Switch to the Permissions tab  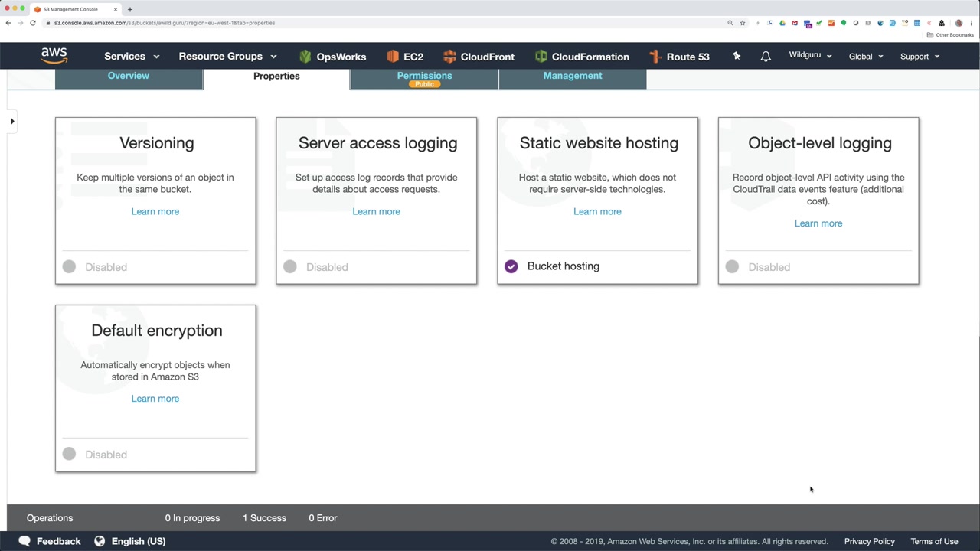click(424, 77)
